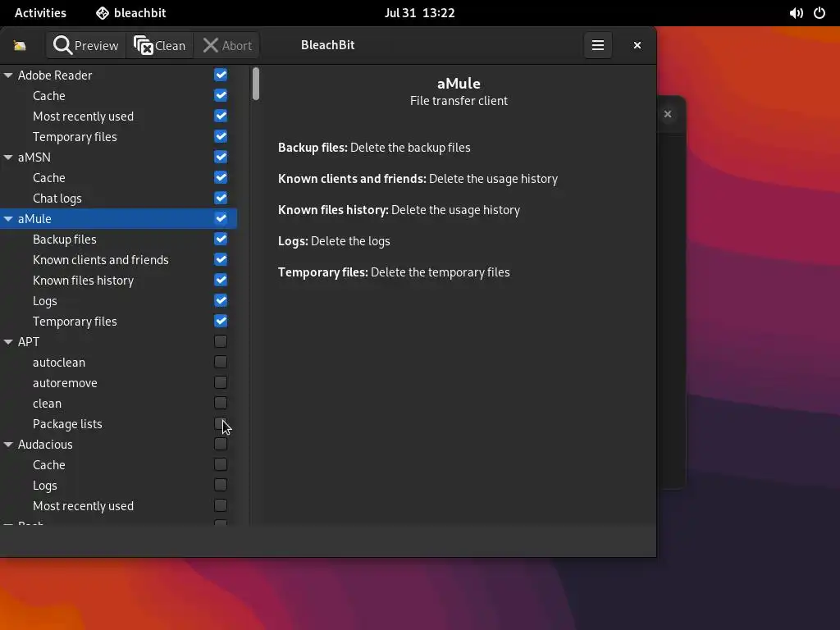Check Audacious Cache checkbox

(x=221, y=464)
